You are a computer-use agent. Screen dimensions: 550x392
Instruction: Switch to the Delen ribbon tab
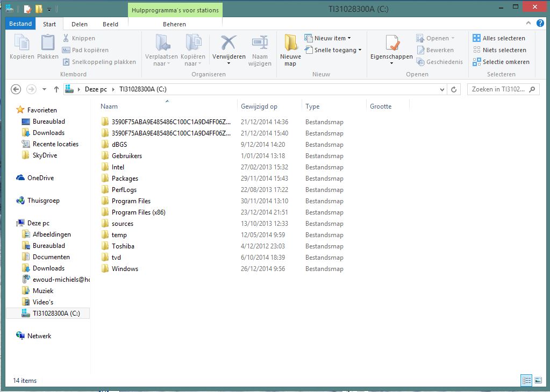point(80,24)
